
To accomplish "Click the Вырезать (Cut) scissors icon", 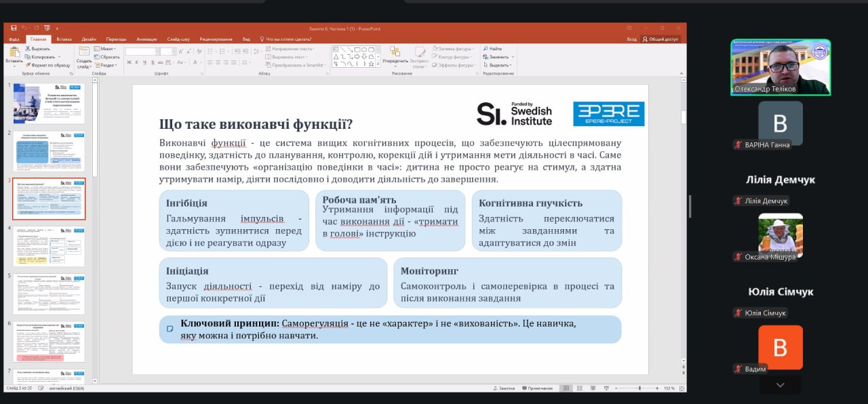I will [x=28, y=49].
